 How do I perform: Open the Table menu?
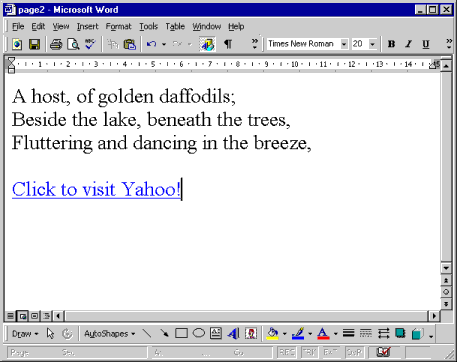point(175,26)
